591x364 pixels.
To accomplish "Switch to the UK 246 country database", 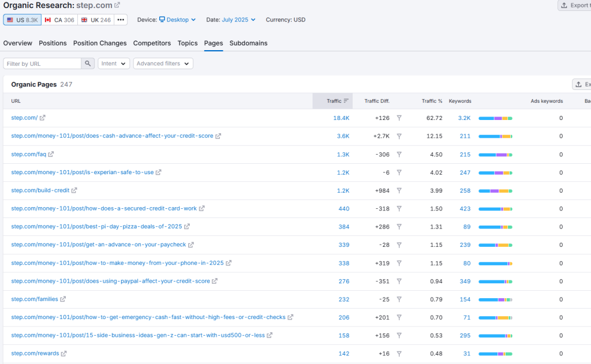I will (x=95, y=20).
